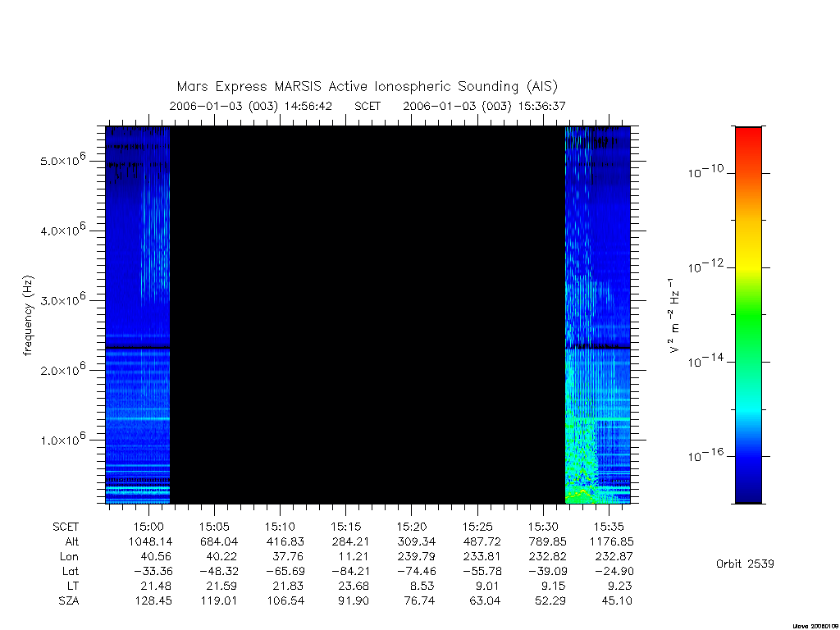The height and width of the screenshot is (630, 840).
Task: Click the '15:20' time tick label
Action: coord(412,527)
